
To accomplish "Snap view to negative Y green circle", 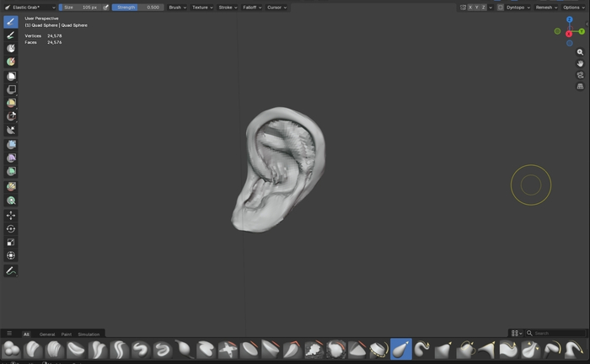I will click(x=557, y=31).
